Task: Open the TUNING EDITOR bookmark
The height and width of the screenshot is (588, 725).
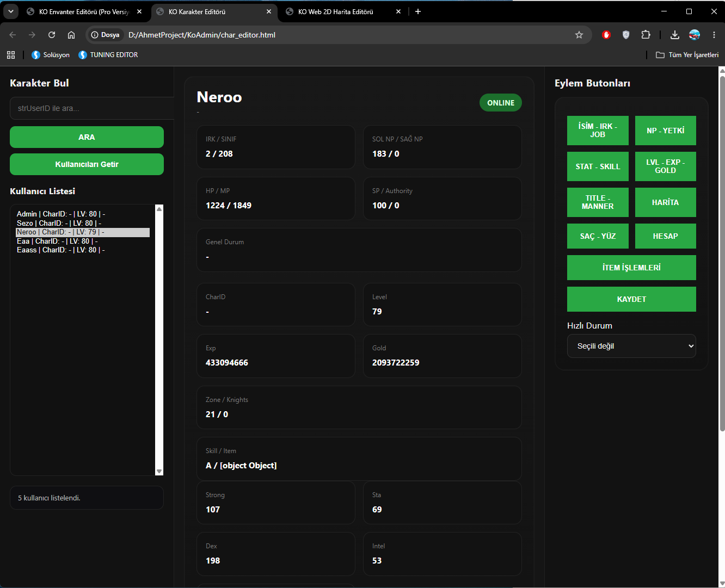Action: click(x=108, y=55)
